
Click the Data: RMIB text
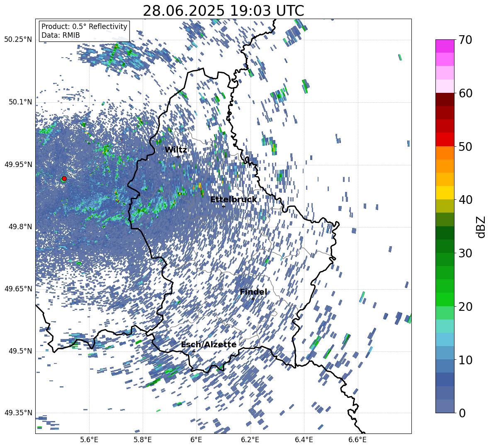(x=61, y=35)
